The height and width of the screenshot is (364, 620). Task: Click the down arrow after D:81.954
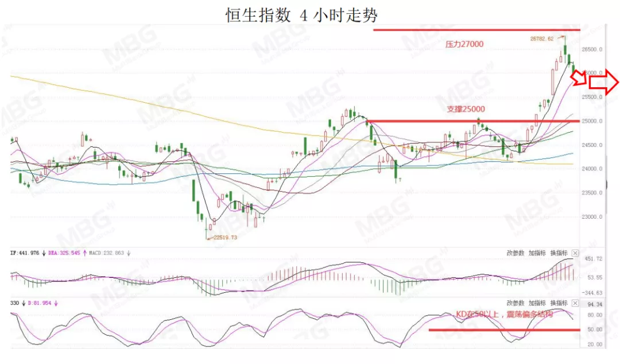pos(56,304)
